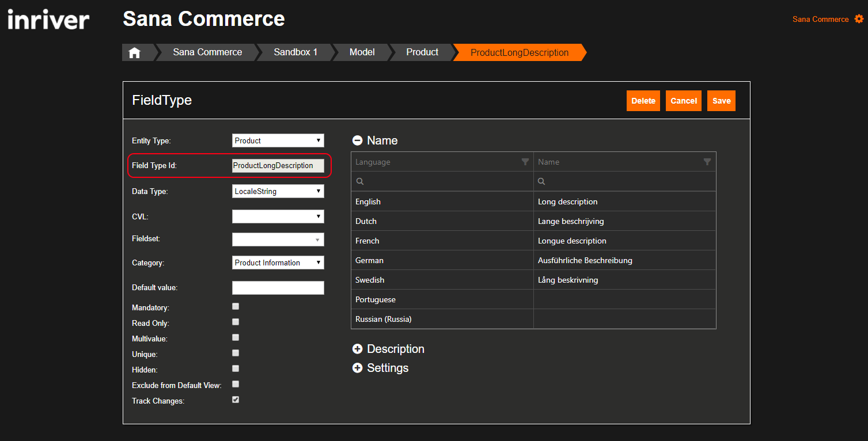Click empty Name cell for Portuguese

tap(625, 299)
